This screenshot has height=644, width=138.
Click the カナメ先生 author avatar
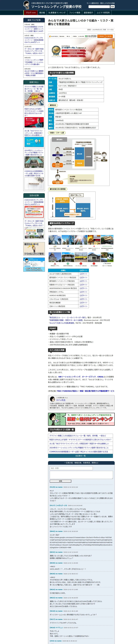[x=52, y=399]
